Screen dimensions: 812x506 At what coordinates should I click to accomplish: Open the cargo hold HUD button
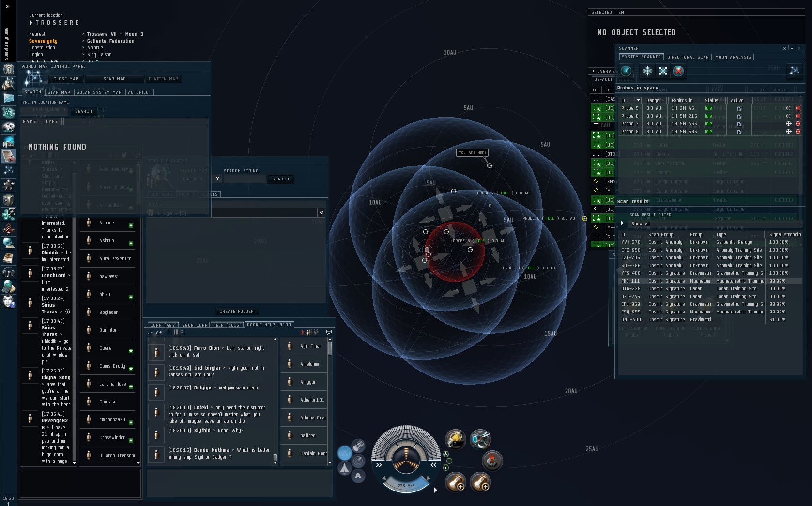pyautogui.click(x=359, y=445)
